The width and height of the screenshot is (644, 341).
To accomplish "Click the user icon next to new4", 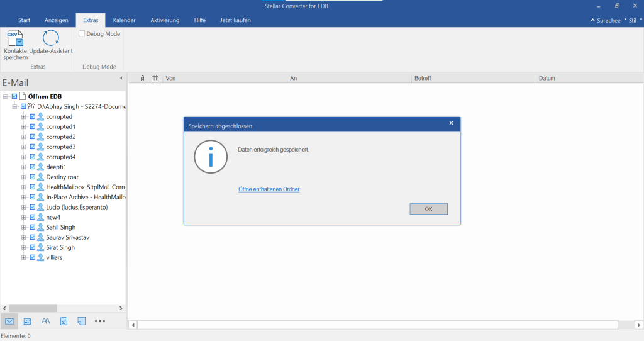I will point(41,217).
